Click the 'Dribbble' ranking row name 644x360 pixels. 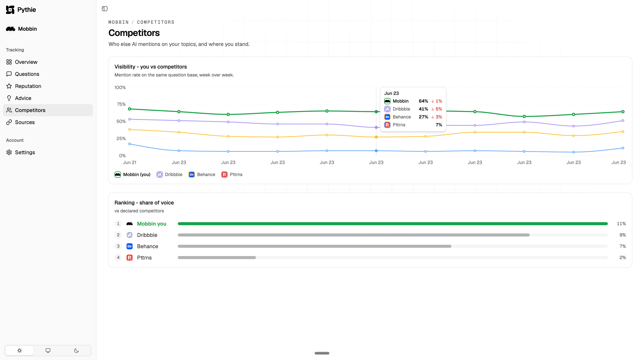pyautogui.click(x=147, y=235)
